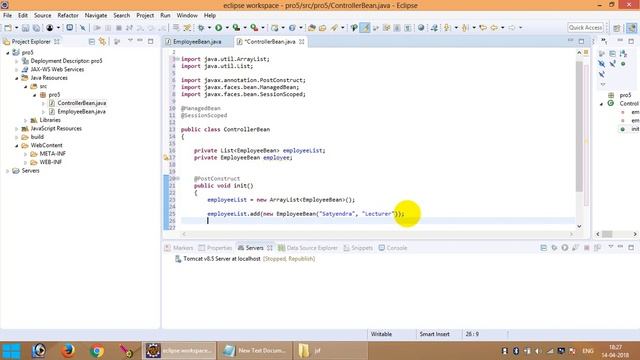Click the Save All toolbar icon

point(36,28)
